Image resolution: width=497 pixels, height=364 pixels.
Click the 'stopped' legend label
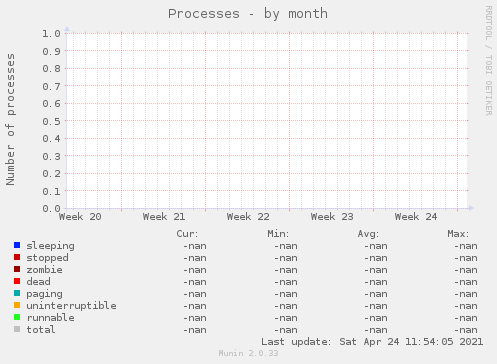coord(47,258)
